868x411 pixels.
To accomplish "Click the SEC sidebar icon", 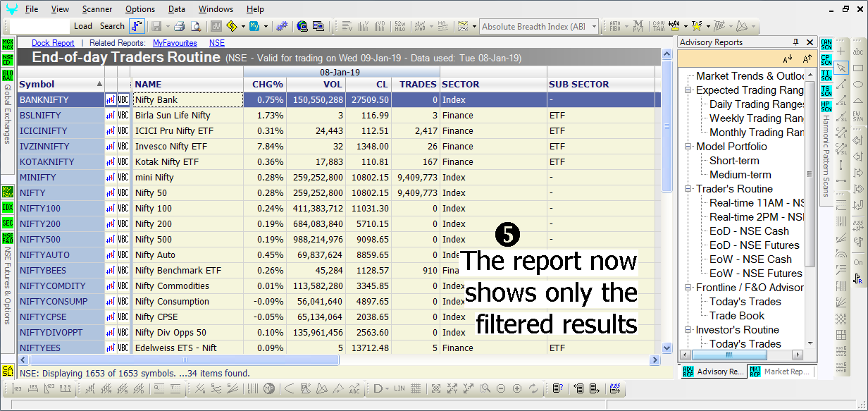I will pos(8,223).
